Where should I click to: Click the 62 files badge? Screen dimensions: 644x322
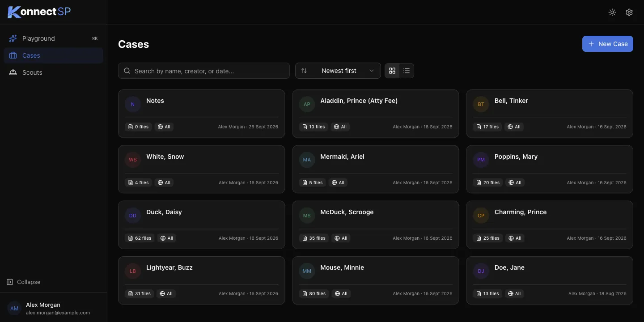(140, 238)
